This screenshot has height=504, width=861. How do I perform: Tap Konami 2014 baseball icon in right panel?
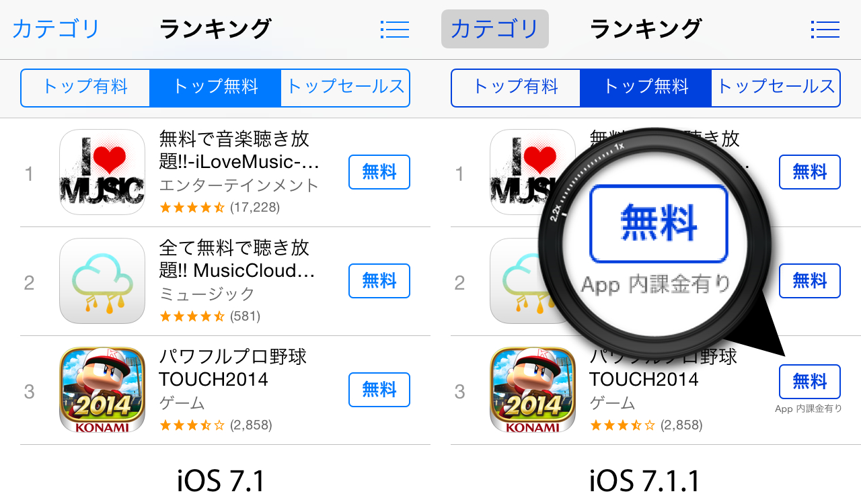(x=533, y=390)
